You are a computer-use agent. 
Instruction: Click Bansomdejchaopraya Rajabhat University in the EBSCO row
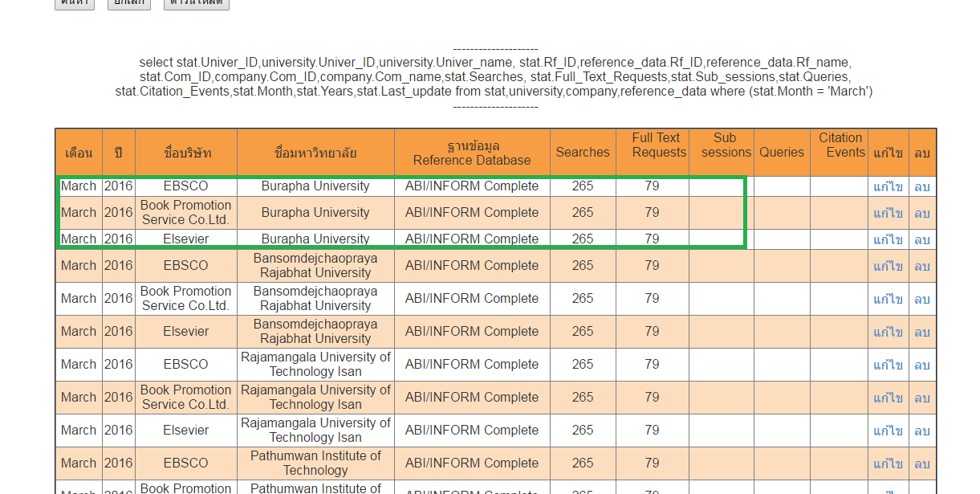click(x=315, y=266)
